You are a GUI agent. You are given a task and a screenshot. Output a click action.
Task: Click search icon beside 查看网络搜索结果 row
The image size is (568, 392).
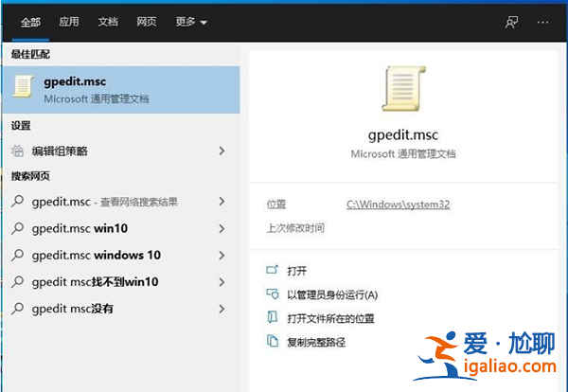point(17,201)
